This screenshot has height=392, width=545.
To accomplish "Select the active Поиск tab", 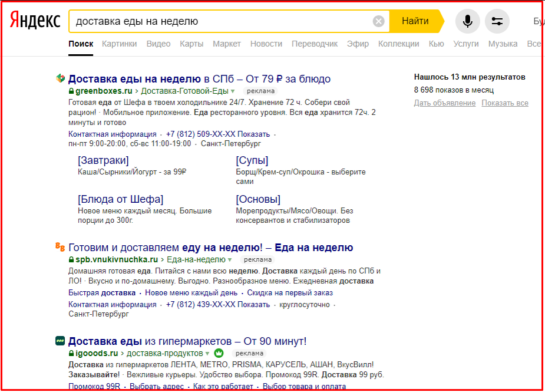I will (81, 44).
